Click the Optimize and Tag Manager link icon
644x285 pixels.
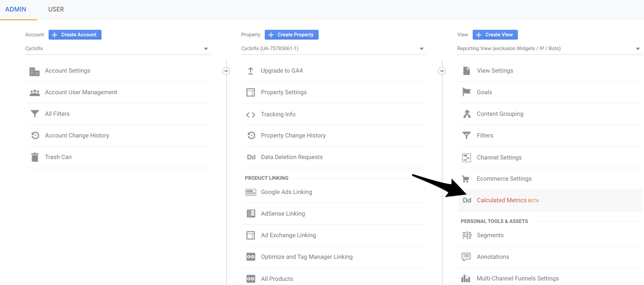(x=251, y=257)
